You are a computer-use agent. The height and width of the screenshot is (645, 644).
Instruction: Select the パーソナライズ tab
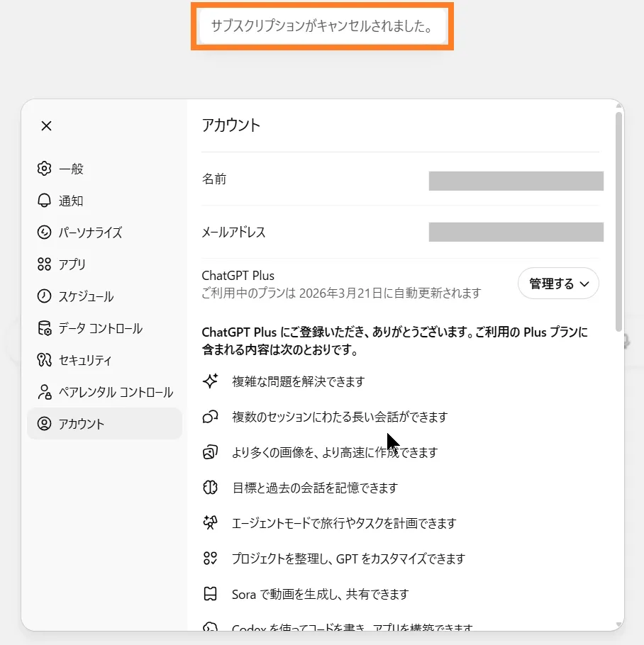click(x=90, y=232)
